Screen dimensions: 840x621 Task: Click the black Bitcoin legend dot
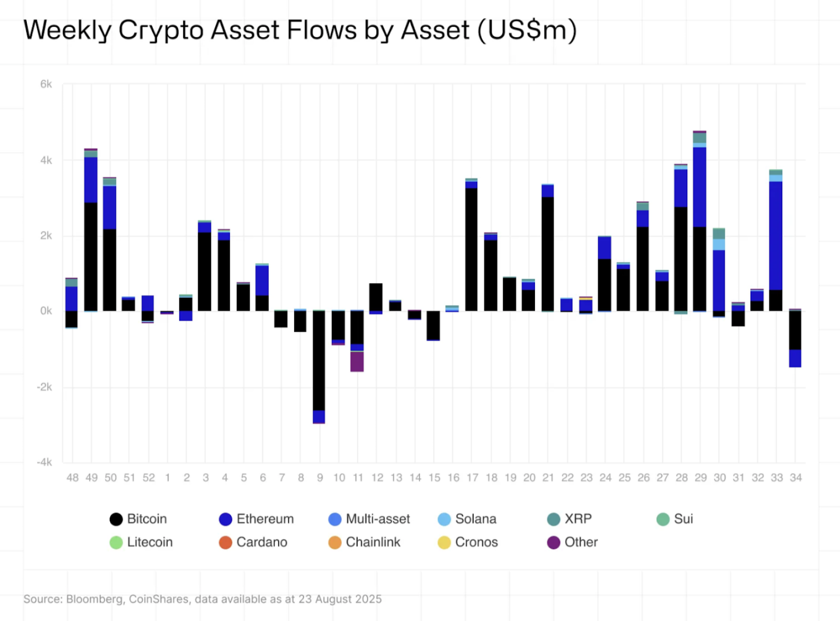116,519
